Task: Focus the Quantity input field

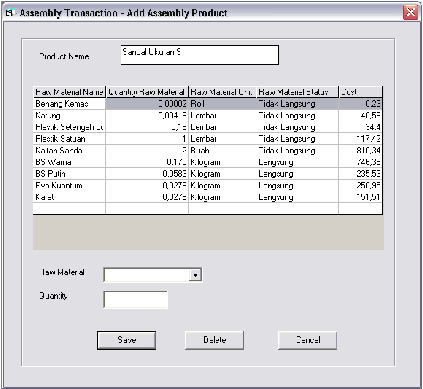Action: coord(135,299)
